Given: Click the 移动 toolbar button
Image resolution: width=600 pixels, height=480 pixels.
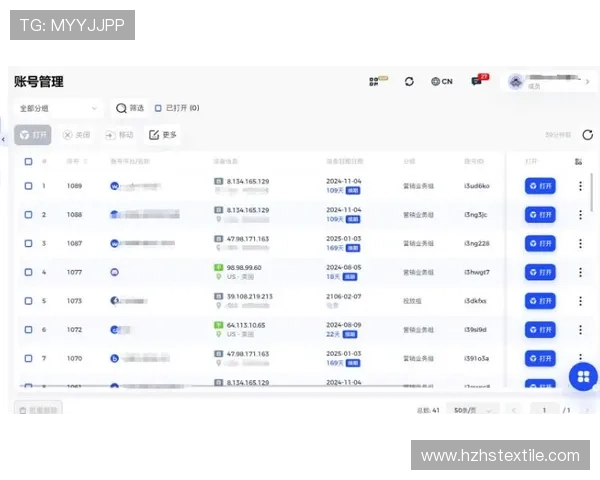Looking at the screenshot, I should click(x=119, y=135).
